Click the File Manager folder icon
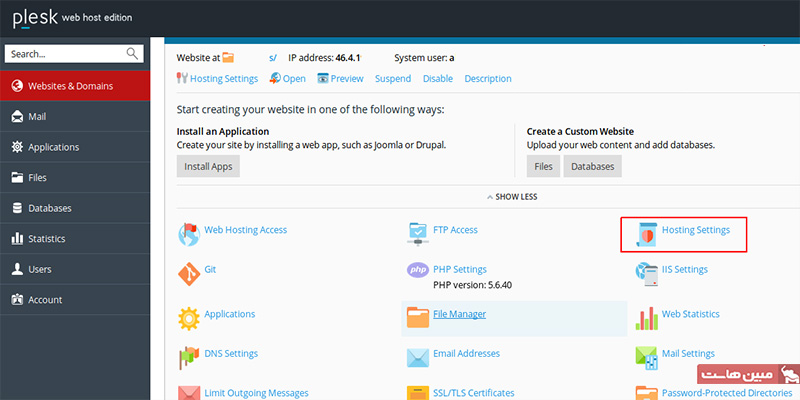This screenshot has width=800, height=400. point(417,317)
